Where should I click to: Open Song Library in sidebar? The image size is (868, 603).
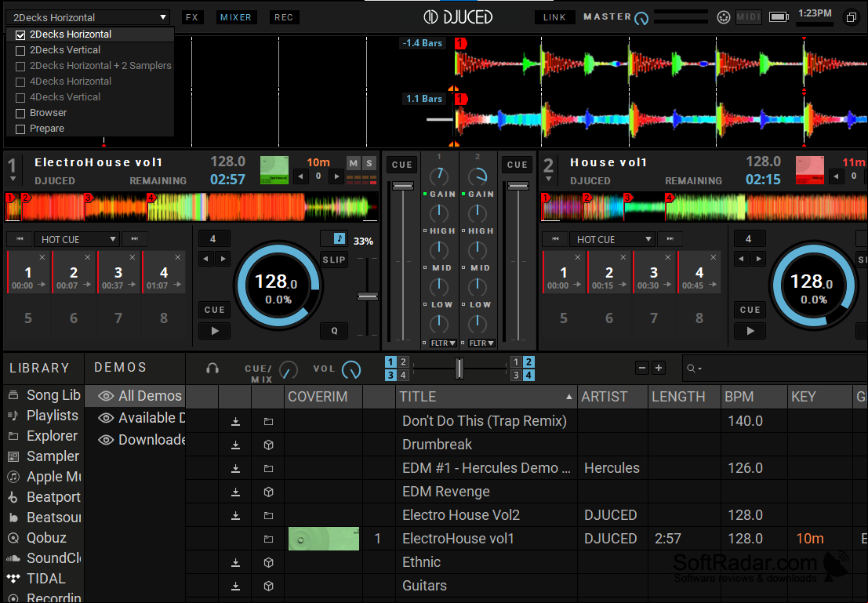(x=44, y=394)
